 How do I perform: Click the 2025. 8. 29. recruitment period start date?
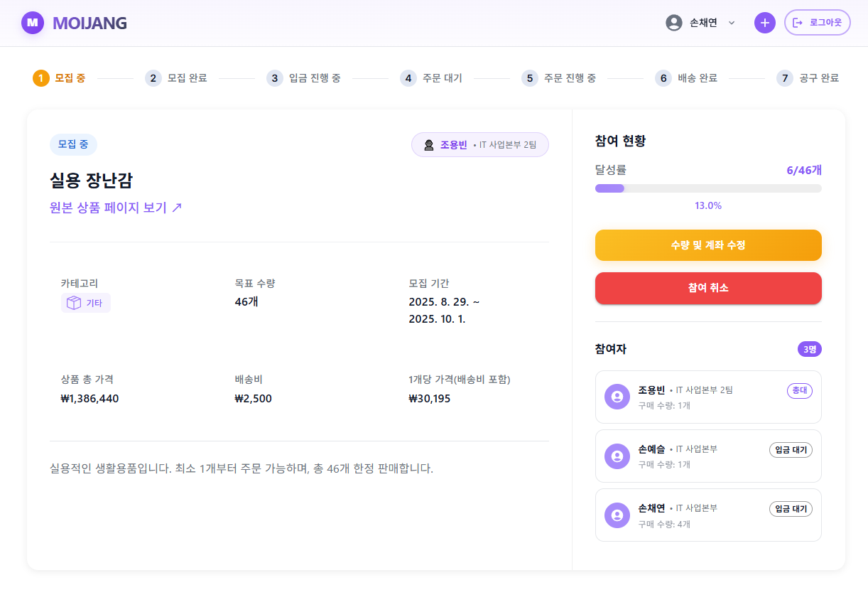439,301
